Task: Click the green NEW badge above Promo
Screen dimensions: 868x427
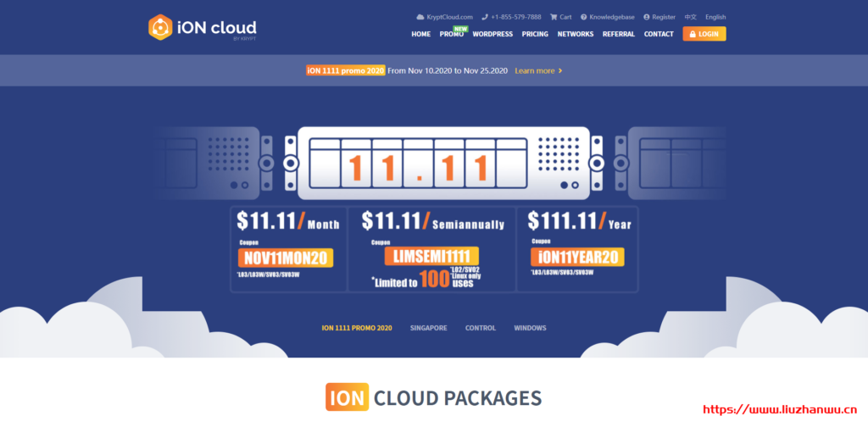Action: click(x=460, y=28)
